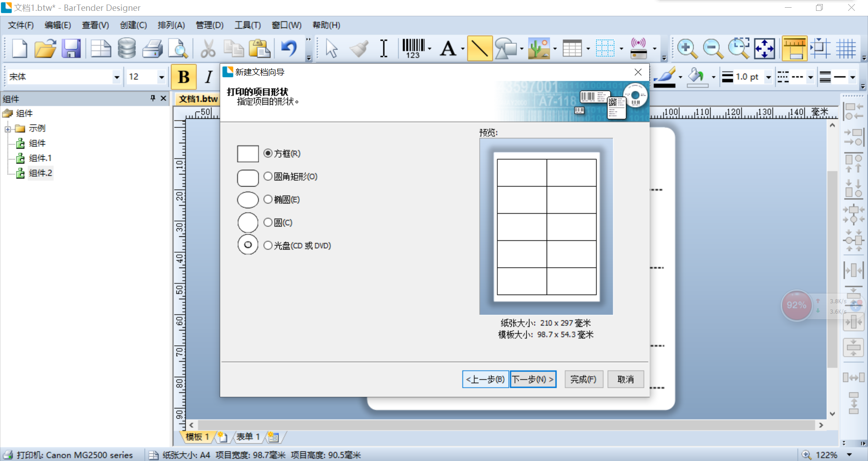Click the 完成(F) finish button
Viewport: 868px width, 461px height.
click(584, 379)
